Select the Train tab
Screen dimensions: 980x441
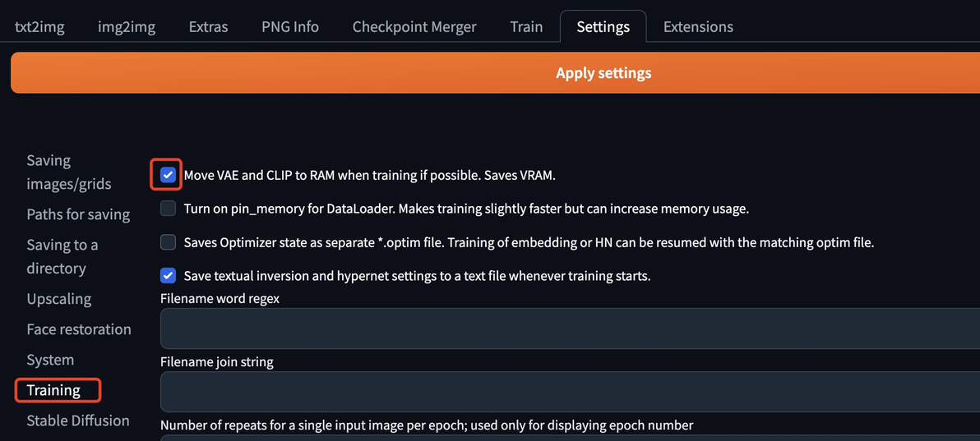tap(526, 26)
